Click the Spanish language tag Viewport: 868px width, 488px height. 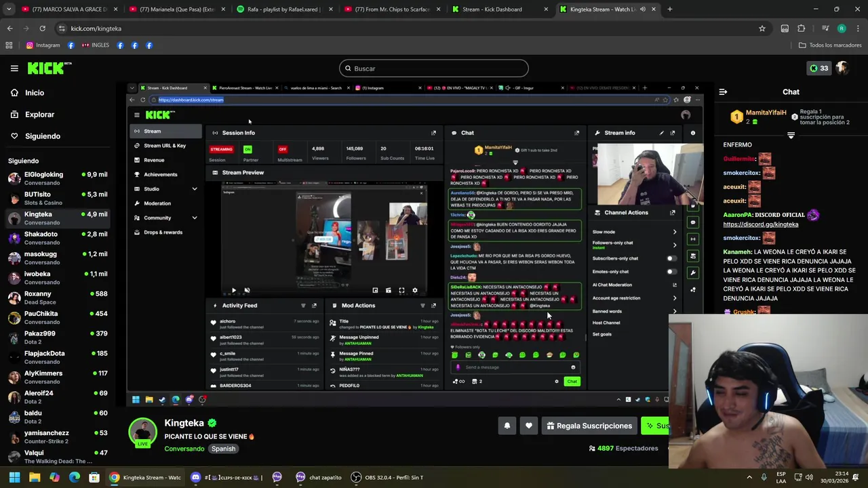(x=223, y=449)
